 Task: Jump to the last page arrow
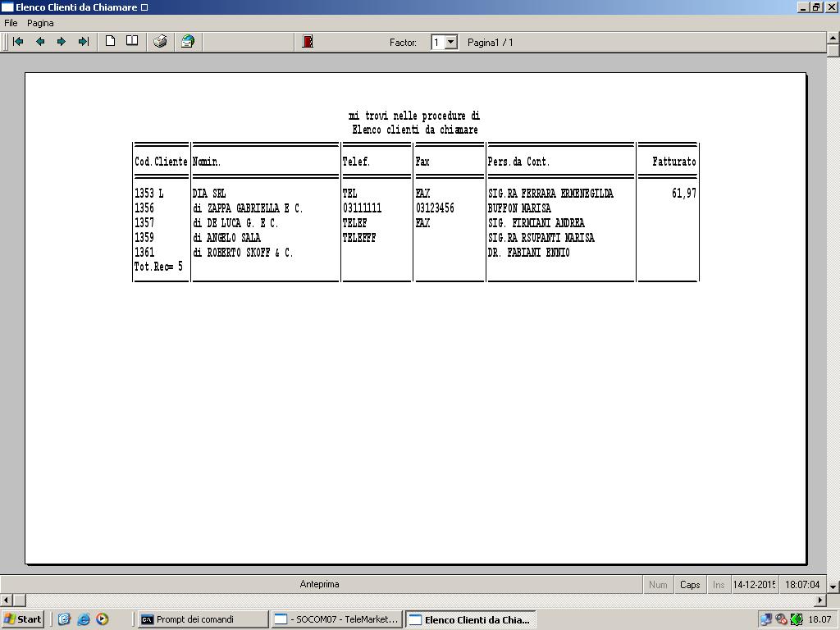point(83,42)
